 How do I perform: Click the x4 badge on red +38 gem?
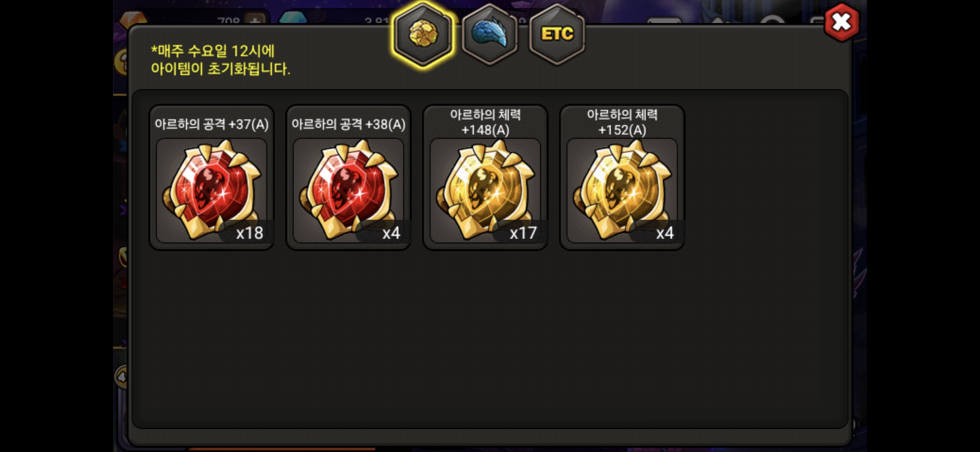point(391,233)
